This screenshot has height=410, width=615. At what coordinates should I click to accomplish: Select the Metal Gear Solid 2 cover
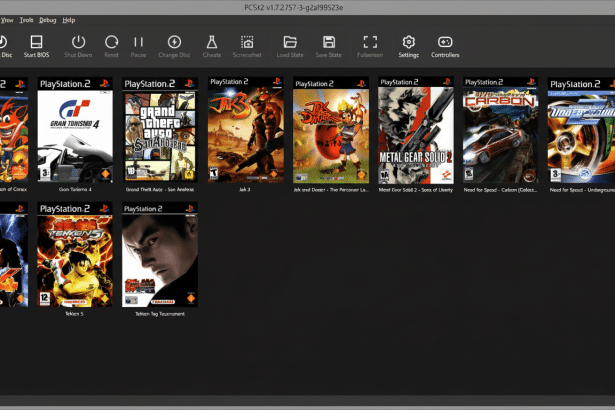(x=416, y=130)
